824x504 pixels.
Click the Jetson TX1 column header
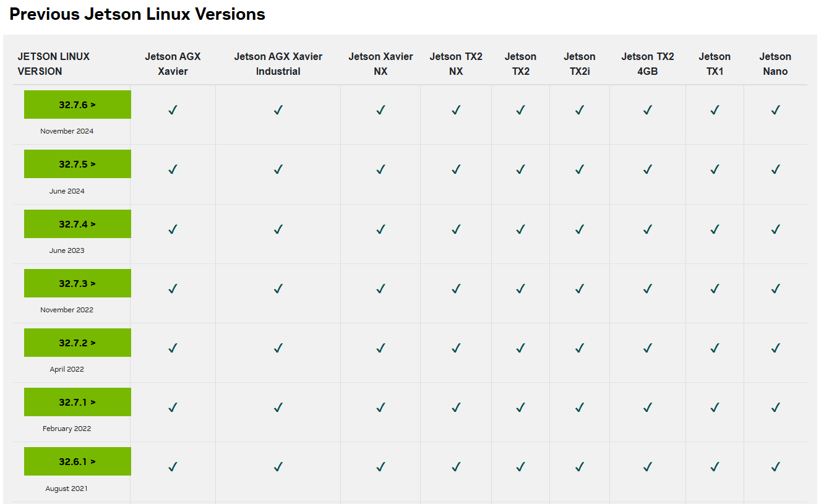click(x=715, y=64)
